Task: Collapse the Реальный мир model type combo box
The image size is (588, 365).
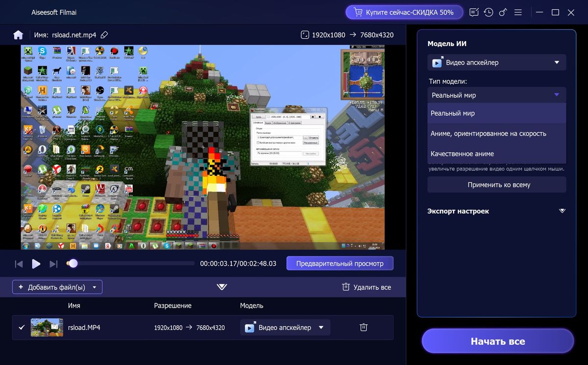Action: pos(497,95)
